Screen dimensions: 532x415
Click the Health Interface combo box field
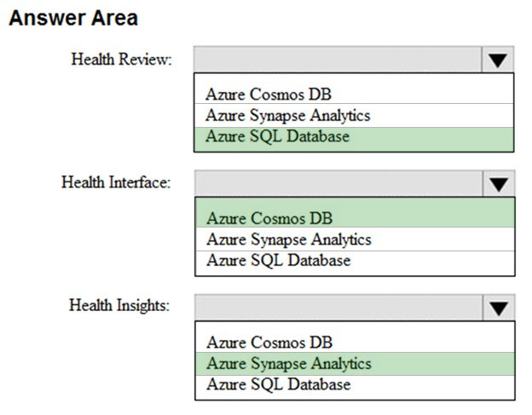[x=338, y=184]
